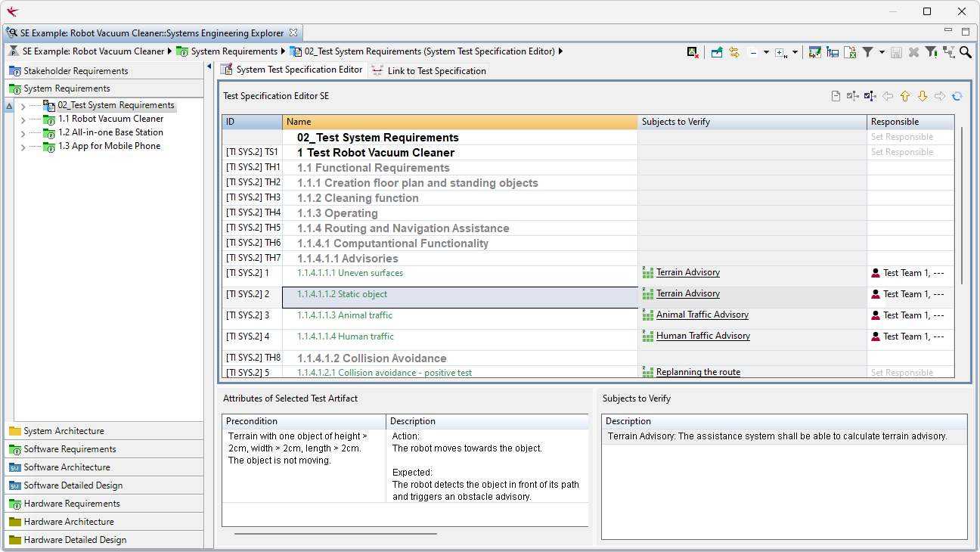The height and width of the screenshot is (552, 980).
Task: Click the icon with green A and red X
Action: (x=693, y=52)
